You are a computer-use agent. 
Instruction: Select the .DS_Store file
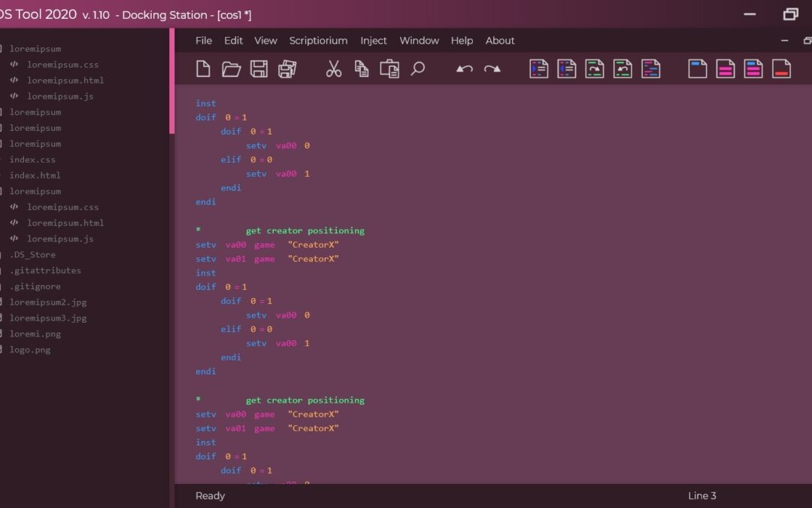pos(32,254)
